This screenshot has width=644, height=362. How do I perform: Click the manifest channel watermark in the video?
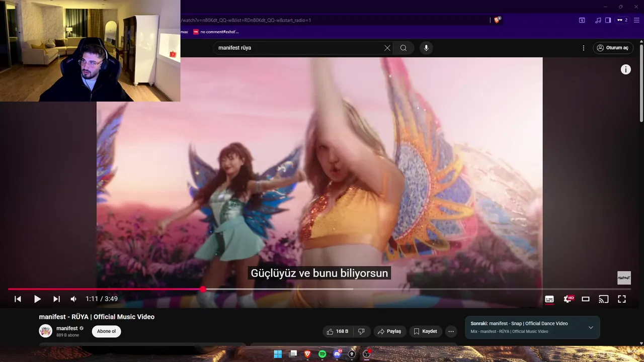pos(624,278)
